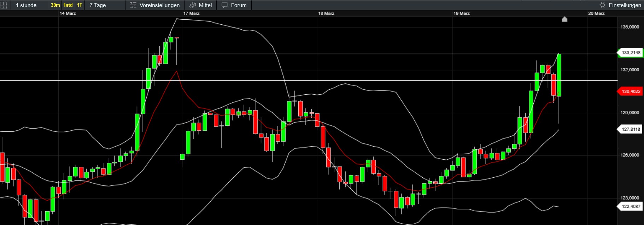The image size is (644, 225).
Task: Click the 17 März date label
Action: [x=192, y=13]
